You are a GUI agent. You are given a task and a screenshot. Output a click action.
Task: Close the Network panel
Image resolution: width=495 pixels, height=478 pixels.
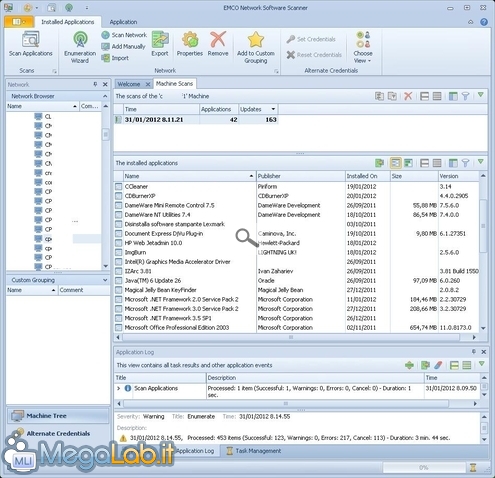pyautogui.click(x=105, y=84)
